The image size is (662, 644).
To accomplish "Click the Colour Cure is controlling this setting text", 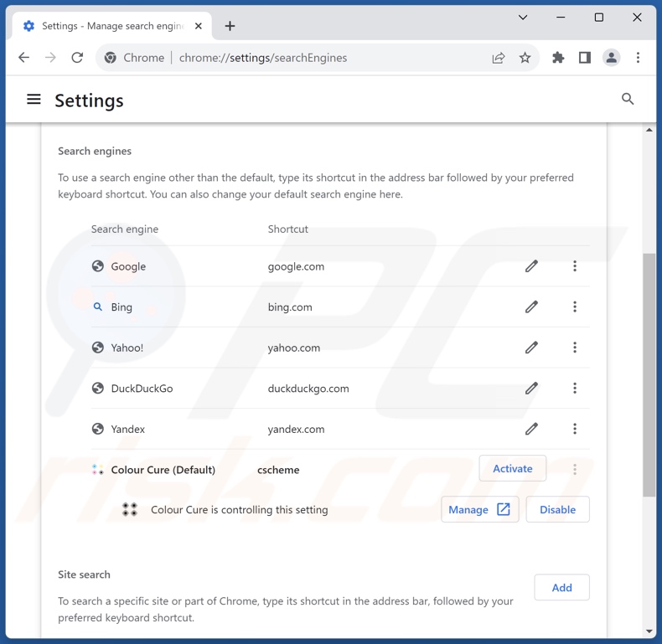I will (x=240, y=510).
